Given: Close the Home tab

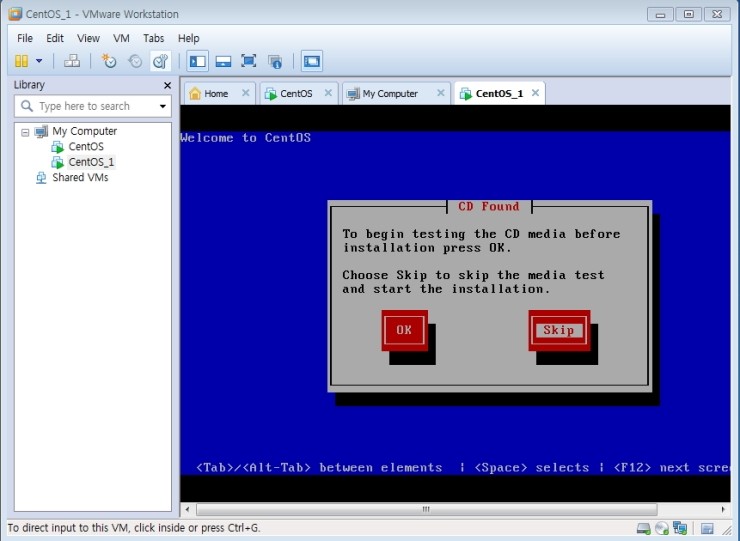Looking at the screenshot, I should tap(245, 93).
